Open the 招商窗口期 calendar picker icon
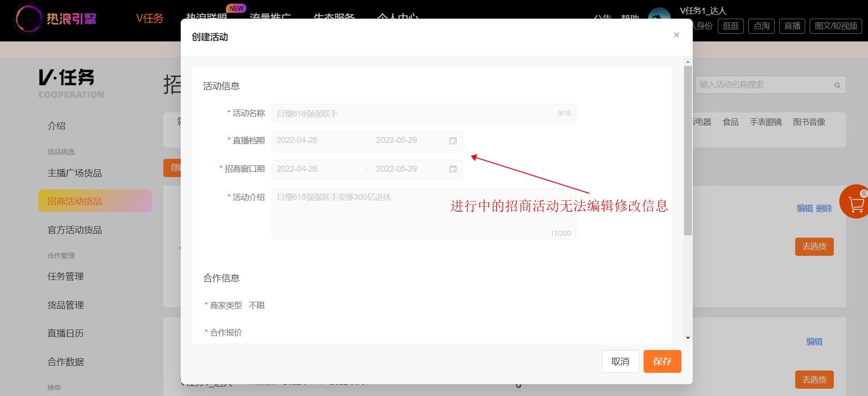 [453, 169]
